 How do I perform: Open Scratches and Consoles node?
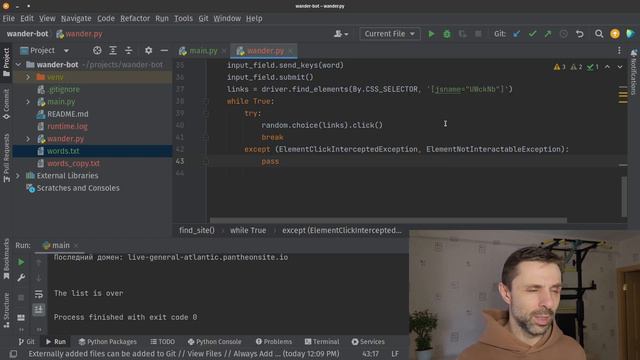78,188
